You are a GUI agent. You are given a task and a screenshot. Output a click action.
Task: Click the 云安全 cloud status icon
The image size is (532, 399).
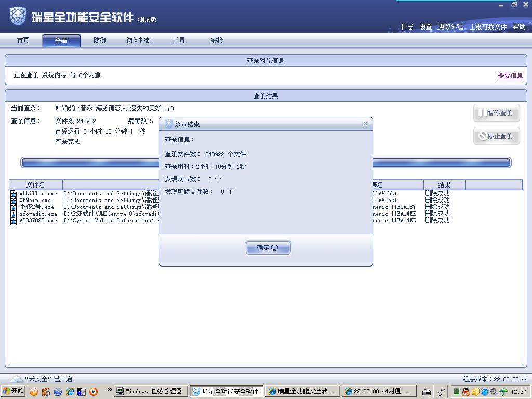16,379
